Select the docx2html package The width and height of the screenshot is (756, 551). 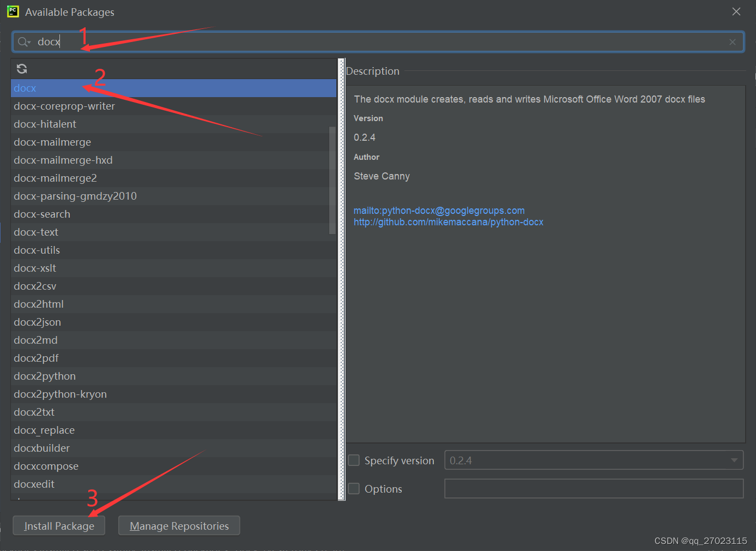[174, 304]
